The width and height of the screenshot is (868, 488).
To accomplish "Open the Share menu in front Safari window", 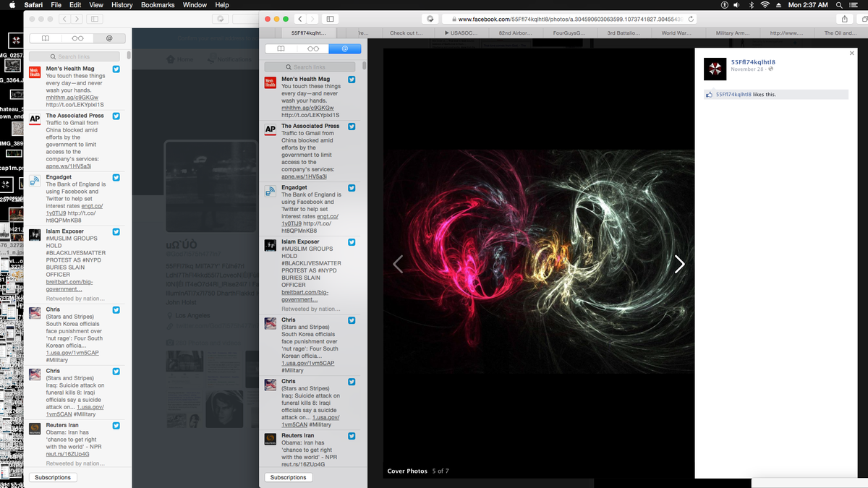I will [x=845, y=19].
